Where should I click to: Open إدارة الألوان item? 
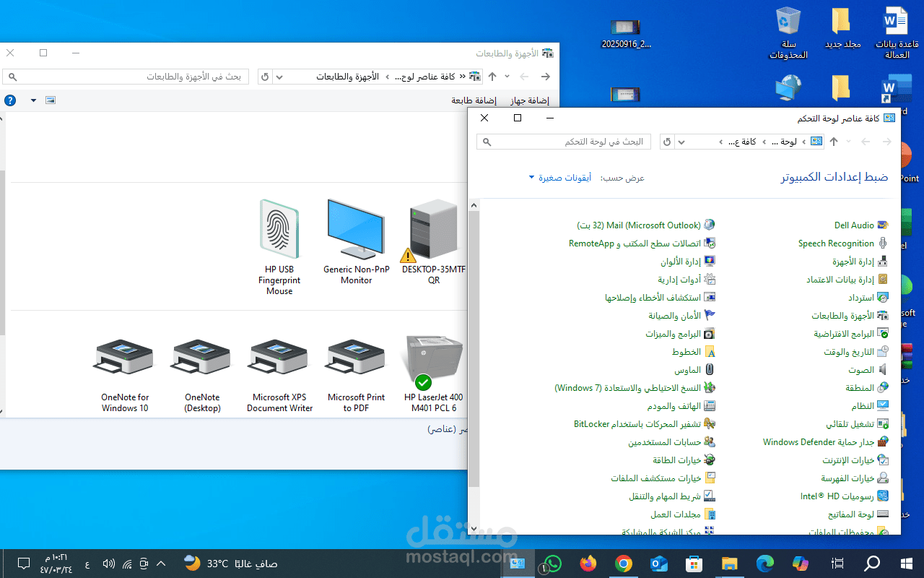point(688,262)
